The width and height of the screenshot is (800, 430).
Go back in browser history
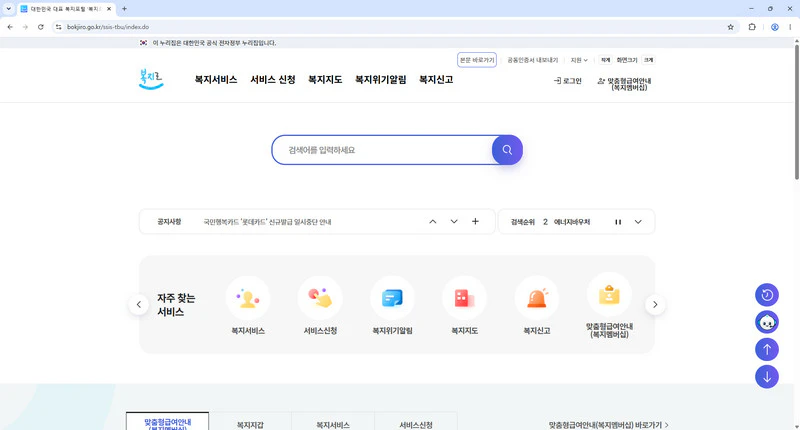(10, 27)
